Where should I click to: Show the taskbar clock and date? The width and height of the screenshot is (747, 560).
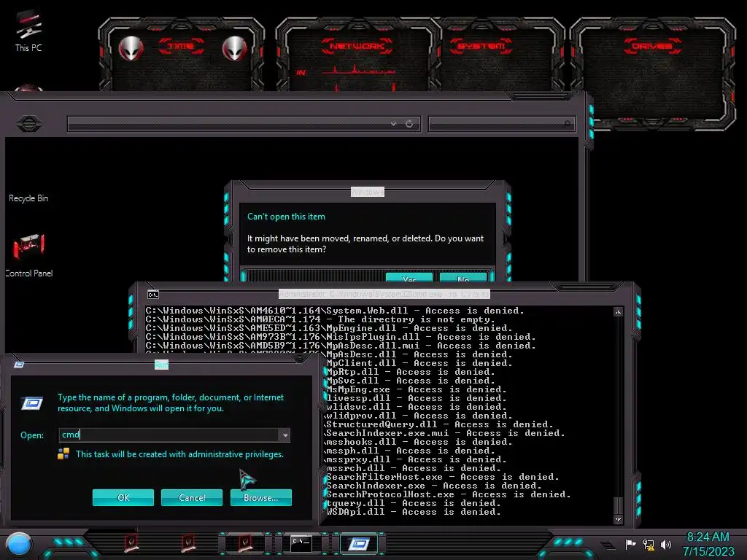click(x=708, y=544)
